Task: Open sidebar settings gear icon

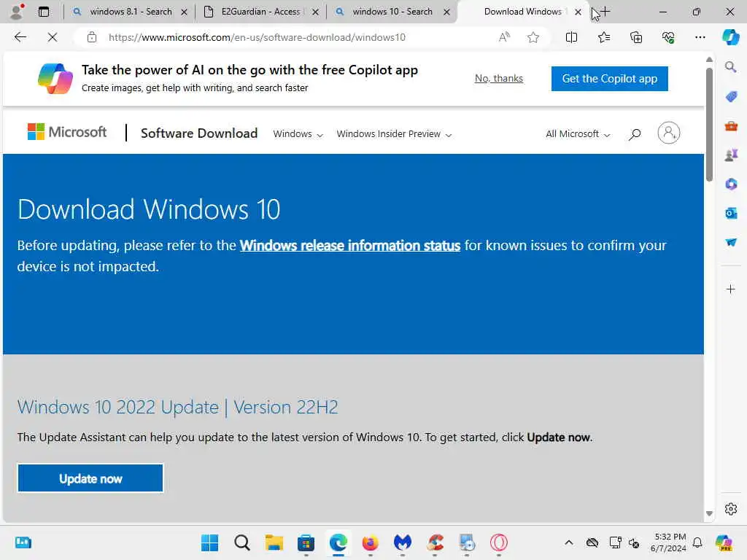Action: 731,509
